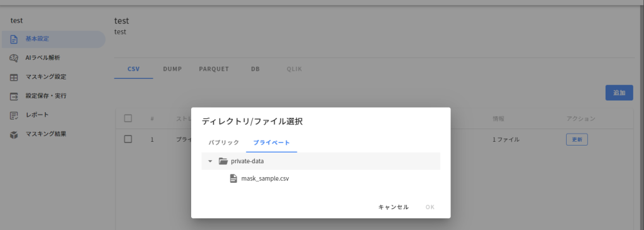This screenshot has width=644, height=230.
Task: Click the OK button in dialog
Action: 430,207
